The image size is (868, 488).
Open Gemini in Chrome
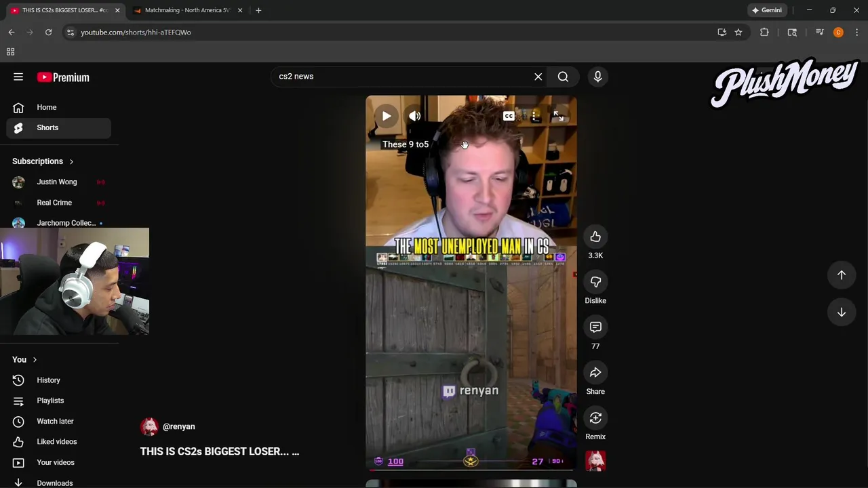point(766,10)
